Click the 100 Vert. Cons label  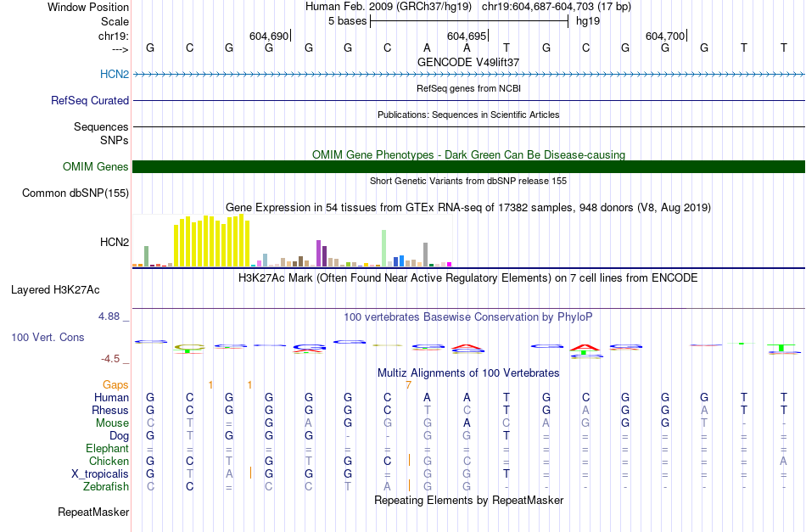[48, 337]
